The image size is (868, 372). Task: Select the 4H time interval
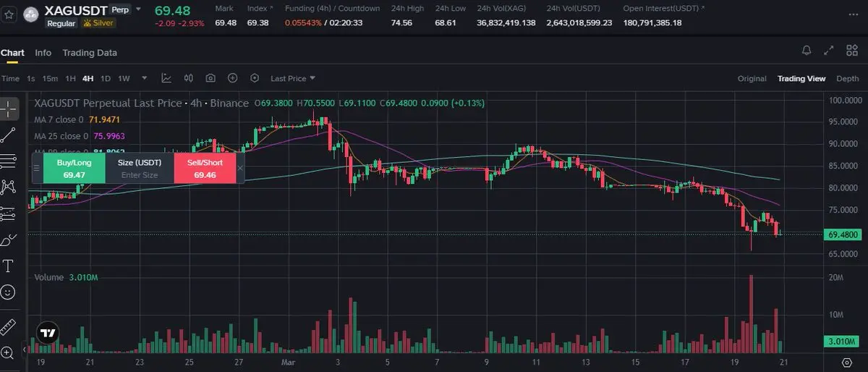(88, 78)
